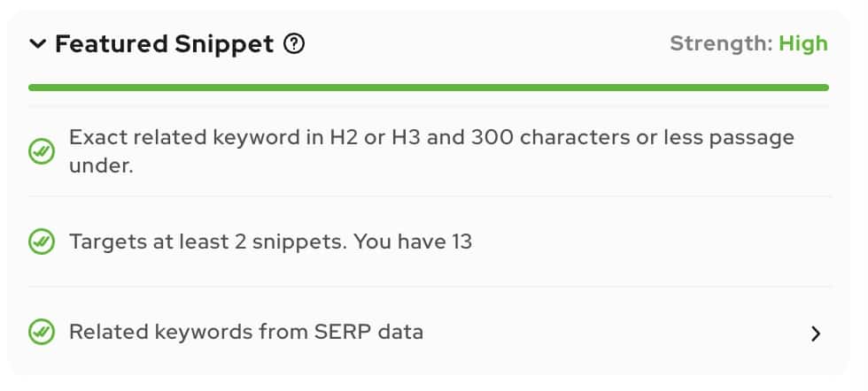
Task: Click the word under. in first criterion
Action: 101,165
